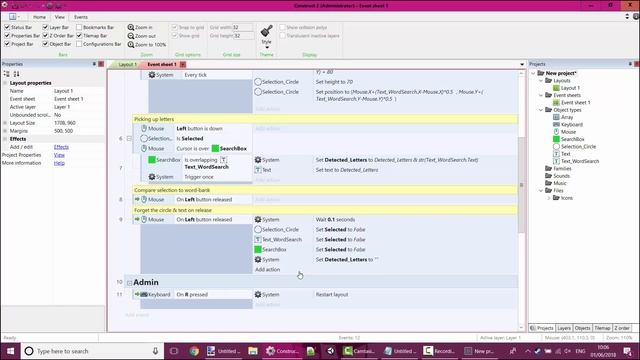Click the taskbar search box

[x=92, y=351]
